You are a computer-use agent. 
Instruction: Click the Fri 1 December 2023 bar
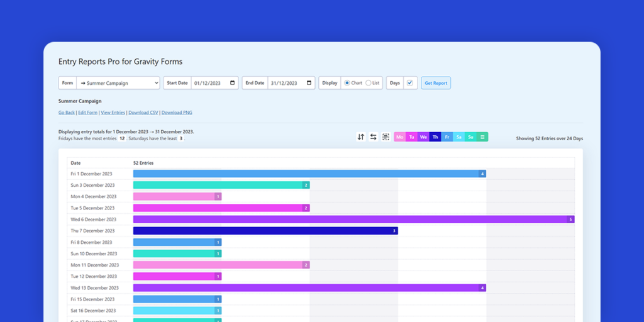pos(309,174)
